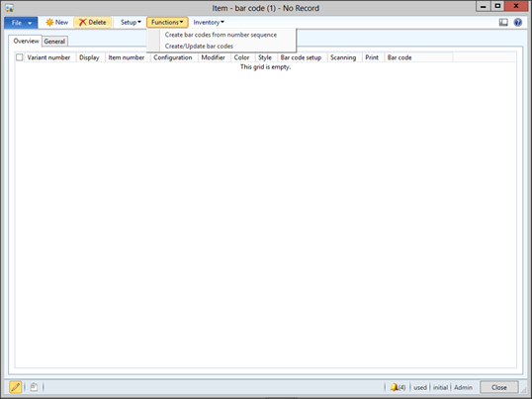This screenshot has height=399, width=532.
Task: Click the pencil edit mode icon
Action: coord(15,387)
